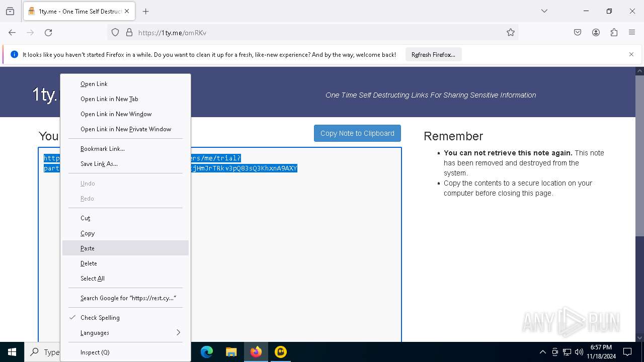
Task: Bookmark this page with the star icon
Action: [511, 33]
